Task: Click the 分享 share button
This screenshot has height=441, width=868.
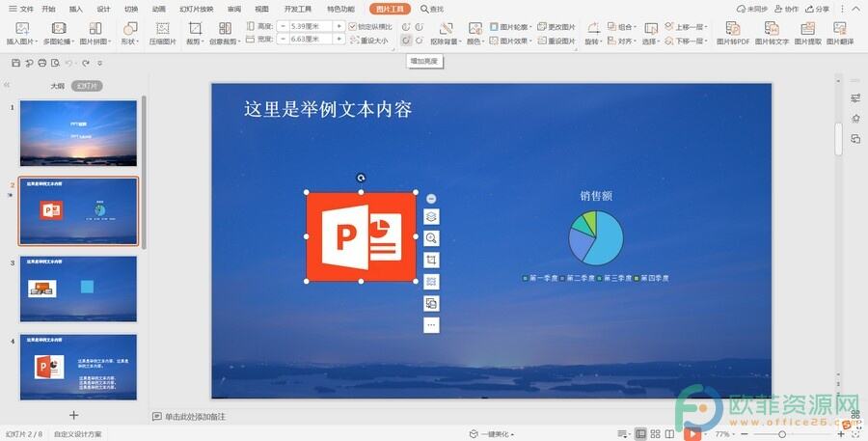Action: [818, 9]
